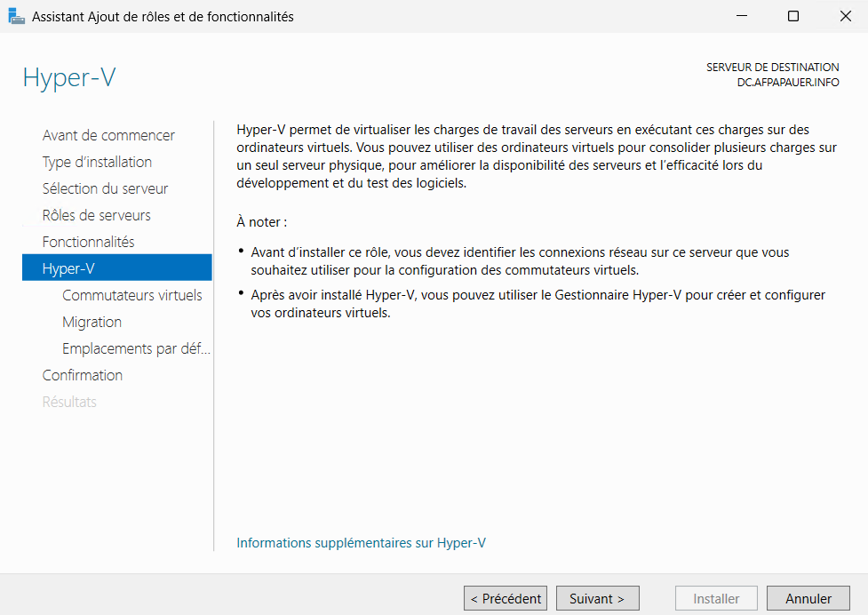The width and height of the screenshot is (868, 615).
Task: Click the greyed-out Installer button
Action: coord(716,598)
